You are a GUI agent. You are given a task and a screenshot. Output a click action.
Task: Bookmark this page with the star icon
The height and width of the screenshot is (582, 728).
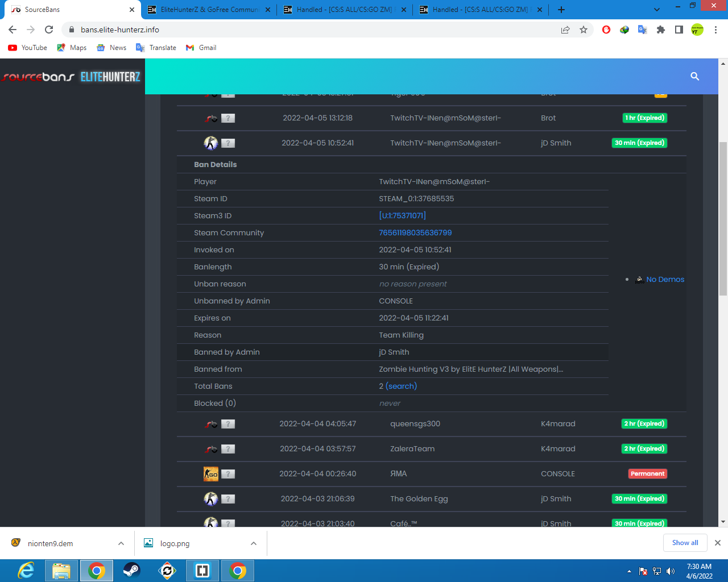[584, 30]
